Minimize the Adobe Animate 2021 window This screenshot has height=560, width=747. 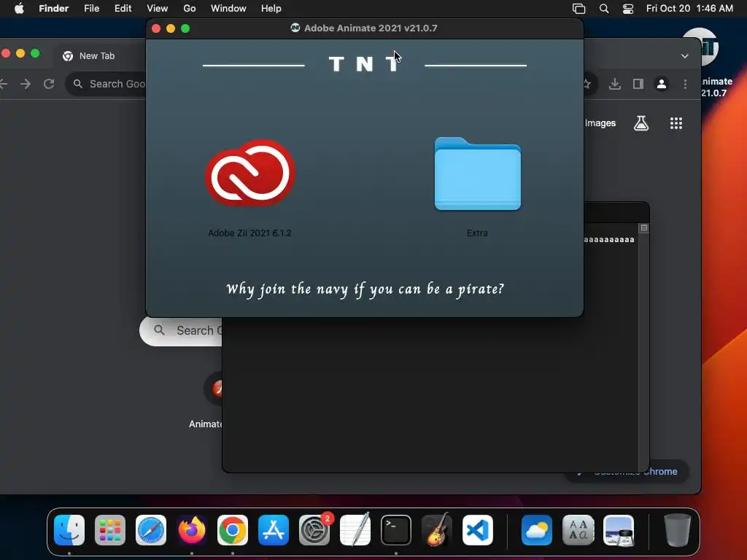(171, 28)
